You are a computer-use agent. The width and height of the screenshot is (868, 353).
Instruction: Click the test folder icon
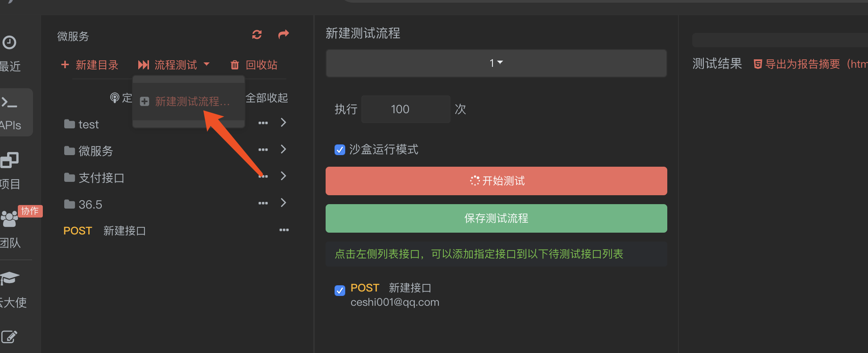(70, 124)
